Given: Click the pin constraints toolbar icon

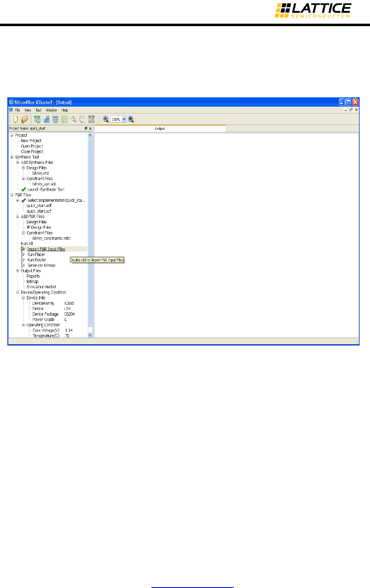Looking at the screenshot, I should [x=47, y=119].
